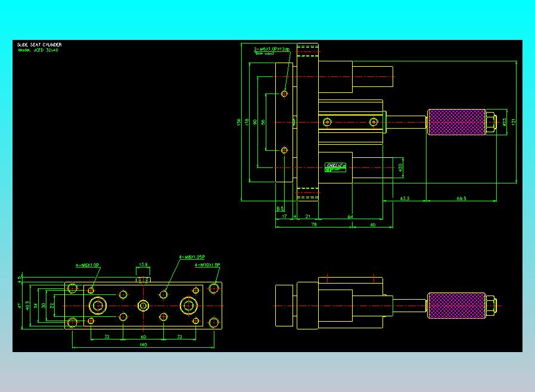Image resolution: width=535 pixels, height=392 pixels.
Task: Click the Model JCFD 32x40 text
Action: pos(38,50)
